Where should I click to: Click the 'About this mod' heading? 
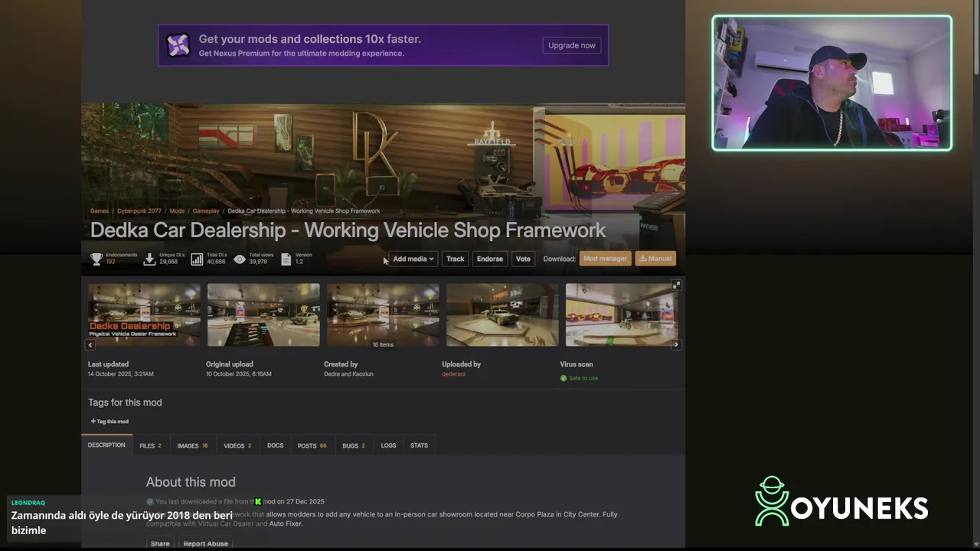(191, 482)
